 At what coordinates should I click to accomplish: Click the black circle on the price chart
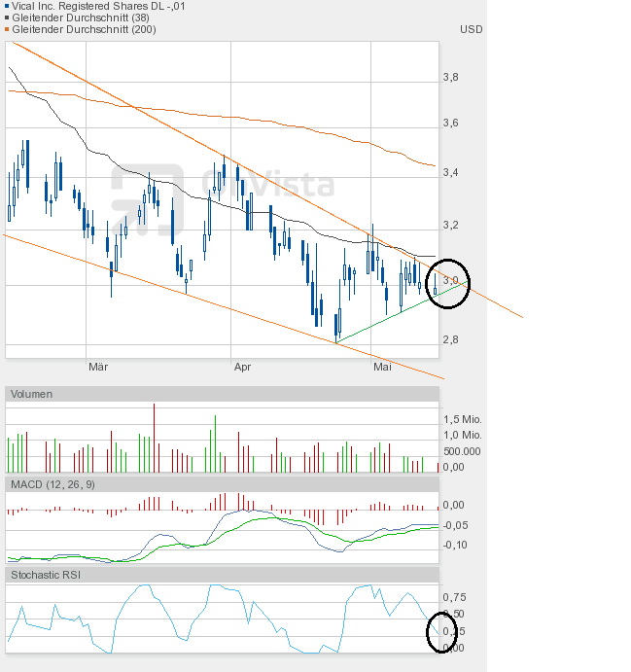tap(448, 283)
